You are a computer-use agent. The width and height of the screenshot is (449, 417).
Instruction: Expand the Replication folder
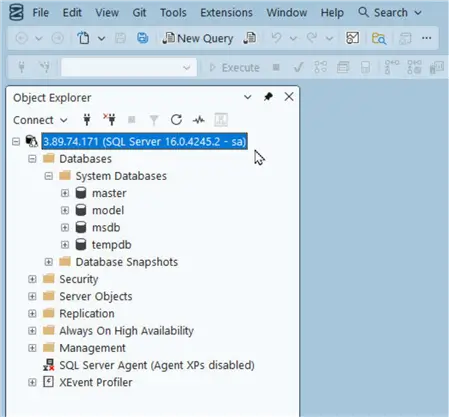32,314
